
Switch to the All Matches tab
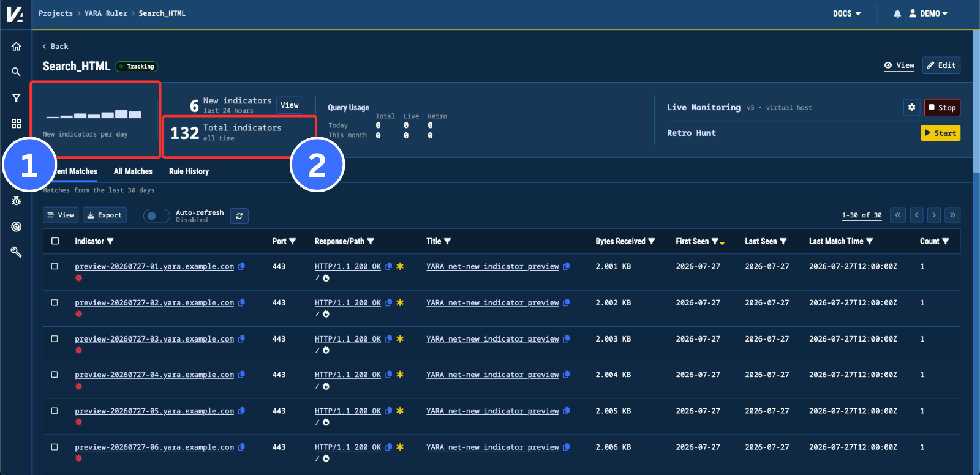click(x=133, y=171)
